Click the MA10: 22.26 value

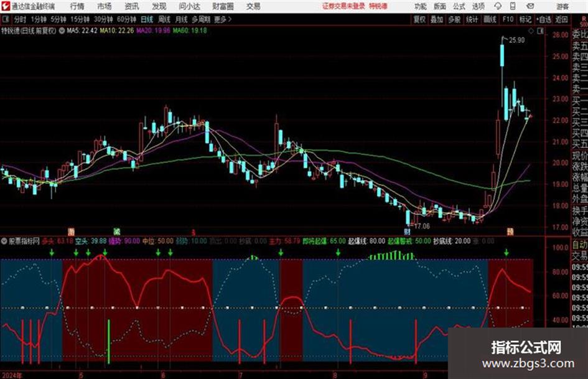click(x=116, y=30)
